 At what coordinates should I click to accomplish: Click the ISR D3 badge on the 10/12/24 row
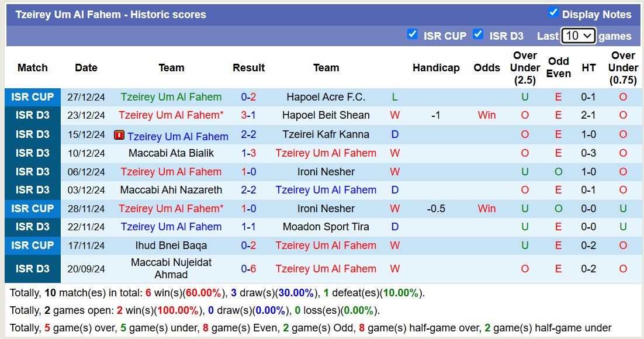coord(32,153)
